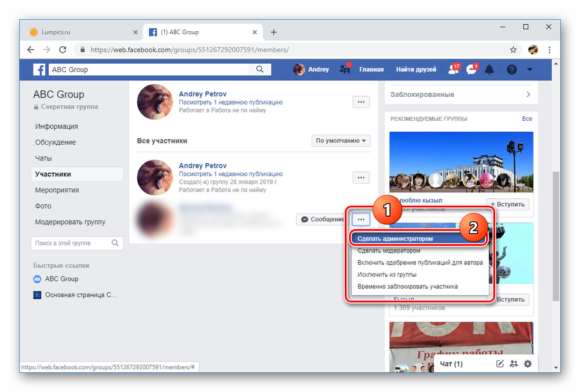
Task: Open three-dot menu for top Andrey Petrov
Action: point(361,102)
